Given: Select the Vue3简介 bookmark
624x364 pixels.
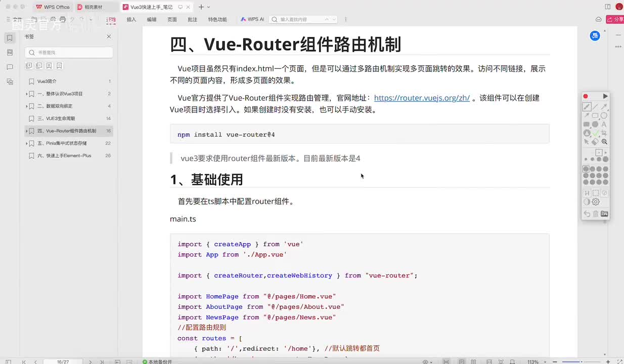Looking at the screenshot, I should 69,81.
